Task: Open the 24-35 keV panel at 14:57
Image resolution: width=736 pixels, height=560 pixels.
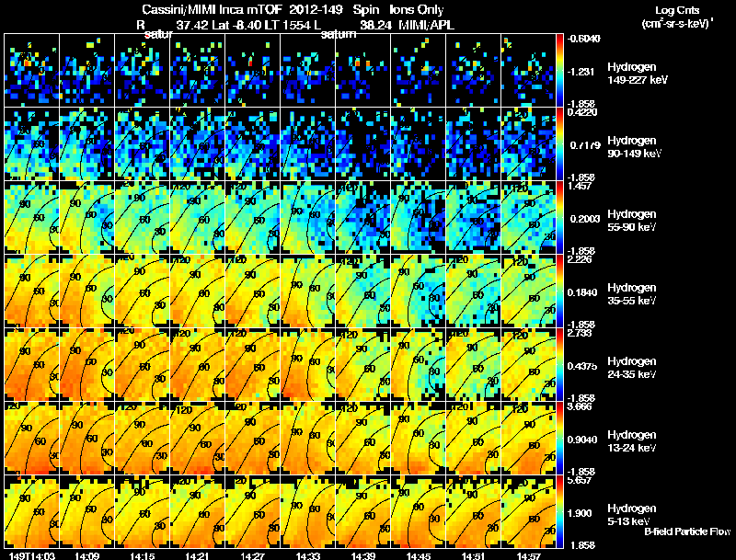Action: [x=528, y=365]
